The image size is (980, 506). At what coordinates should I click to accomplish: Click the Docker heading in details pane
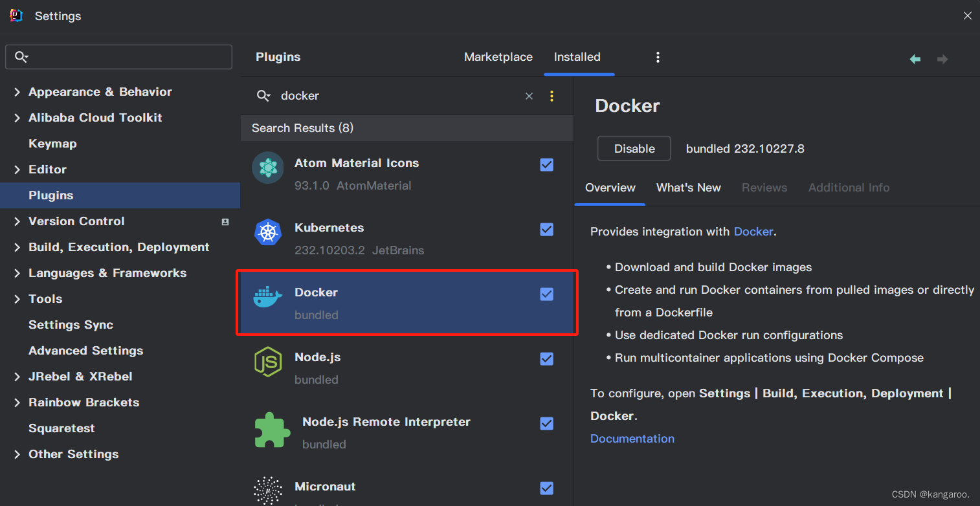627,106
